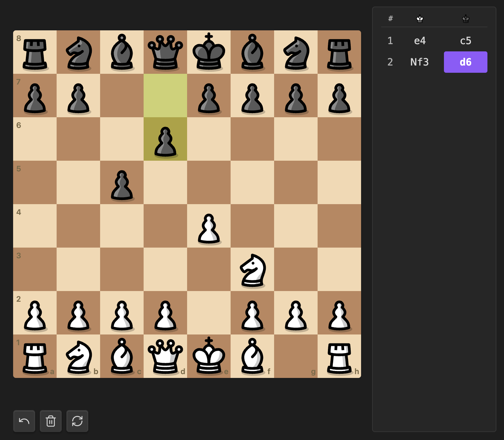Select the white rook on h1

pos(339,356)
